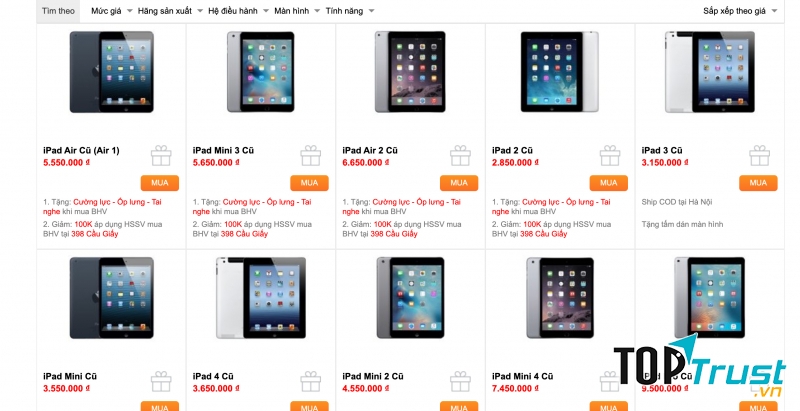Click MUA button under iPad 3 Cũ
Screen dimensions: 800x411
758,183
